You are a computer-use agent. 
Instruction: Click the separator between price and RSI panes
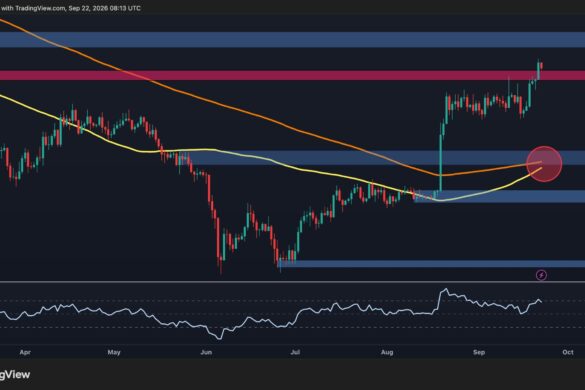point(292,282)
